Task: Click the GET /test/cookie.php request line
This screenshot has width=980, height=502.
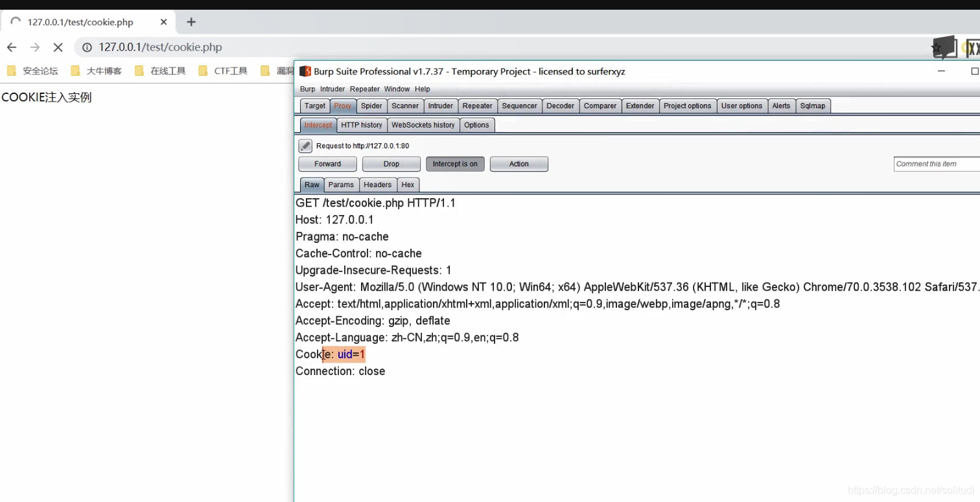Action: tap(375, 203)
